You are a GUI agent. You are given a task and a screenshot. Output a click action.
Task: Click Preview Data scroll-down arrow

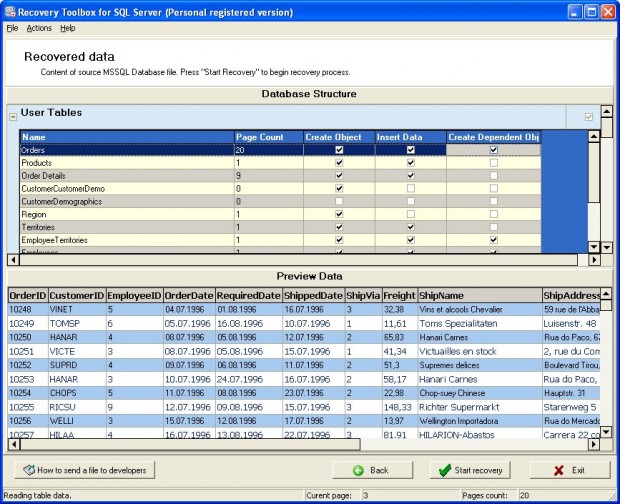pyautogui.click(x=606, y=431)
